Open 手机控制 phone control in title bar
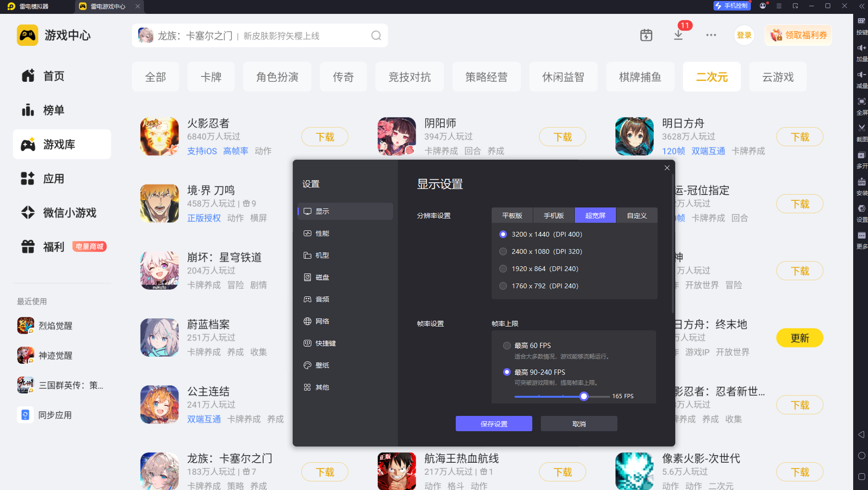This screenshot has height=490, width=868. tap(732, 6)
